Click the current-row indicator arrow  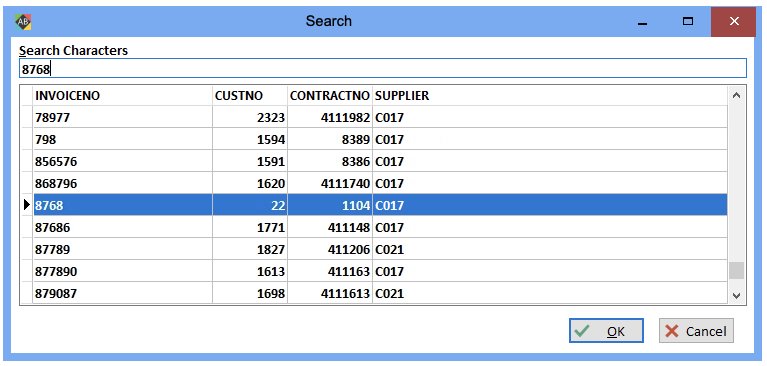(x=27, y=206)
